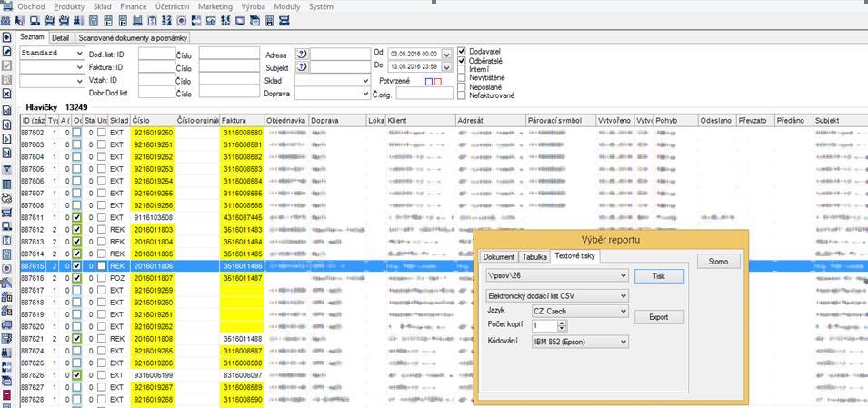Click the funnel filter icon in left sidebar
This screenshot has height=408, width=868.
coord(7,170)
